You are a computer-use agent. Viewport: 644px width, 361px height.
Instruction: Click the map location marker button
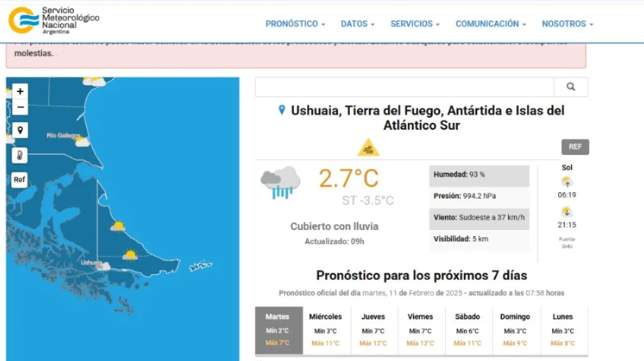pyautogui.click(x=20, y=130)
